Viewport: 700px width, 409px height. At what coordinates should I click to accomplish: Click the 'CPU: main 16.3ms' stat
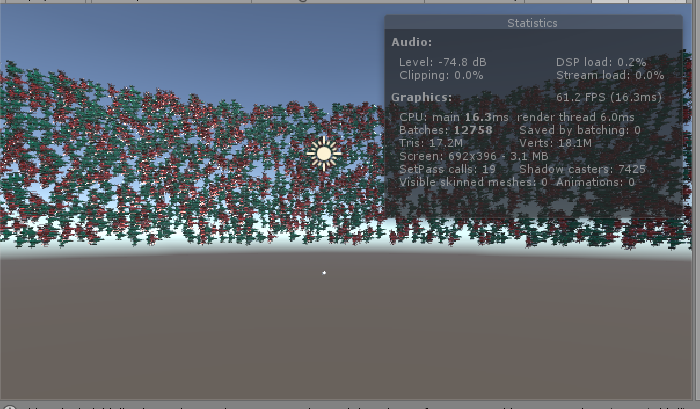[x=454, y=117]
